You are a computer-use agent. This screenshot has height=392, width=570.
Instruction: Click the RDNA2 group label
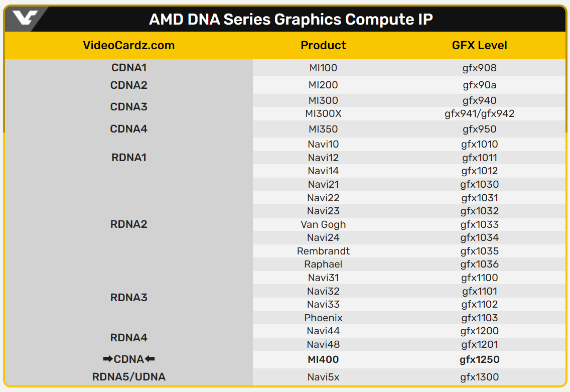coord(128,224)
